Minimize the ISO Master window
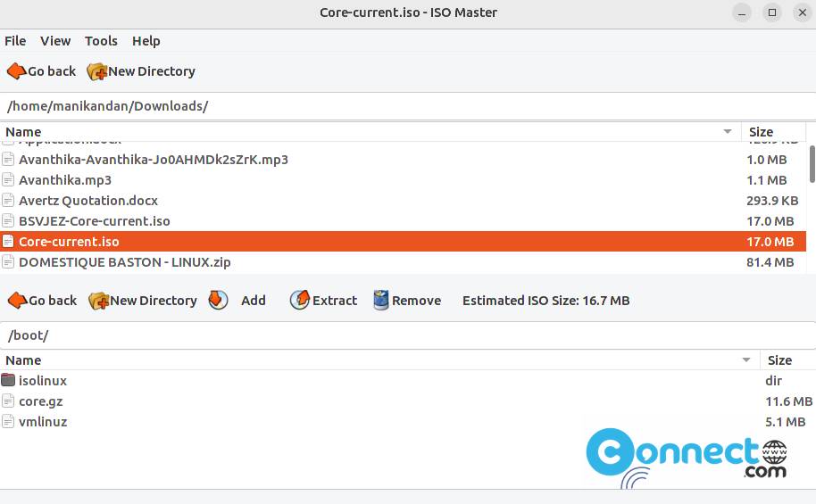The width and height of the screenshot is (816, 504). [742, 12]
